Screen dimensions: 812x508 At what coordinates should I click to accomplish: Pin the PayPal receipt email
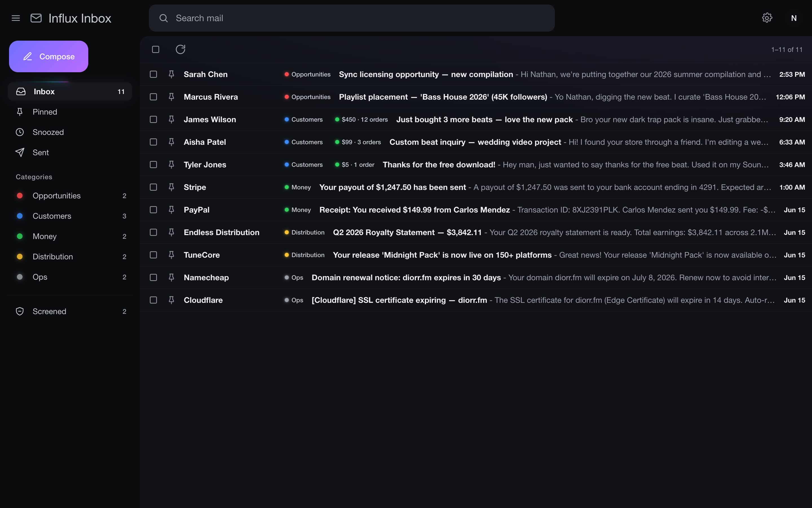point(171,210)
